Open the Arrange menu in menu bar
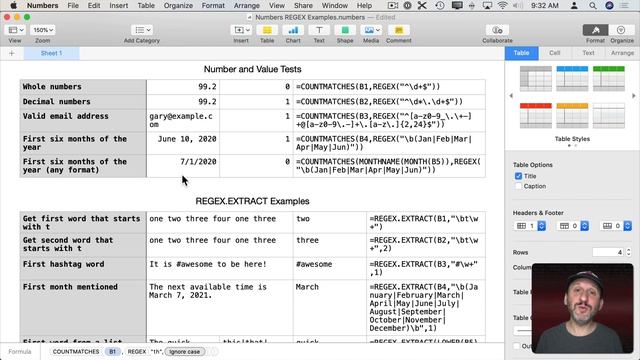Image resolution: width=640 pixels, height=360 pixels. [x=247, y=5]
